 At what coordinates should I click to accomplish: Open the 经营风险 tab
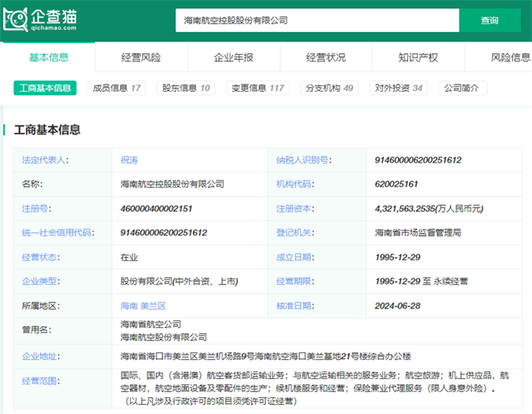click(141, 58)
